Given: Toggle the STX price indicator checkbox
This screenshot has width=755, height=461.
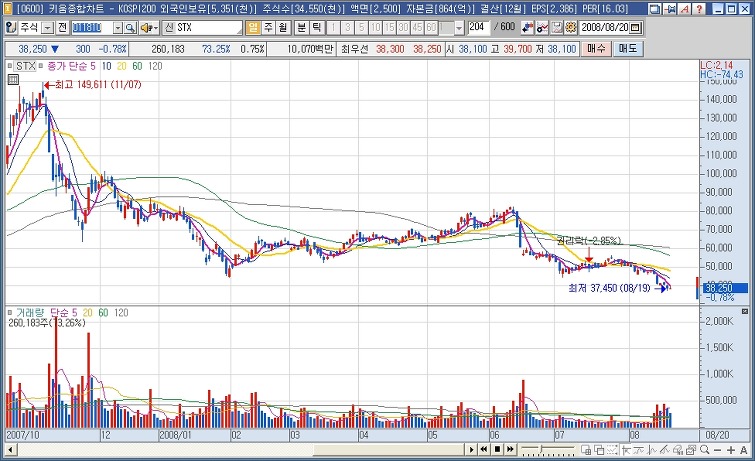Looking at the screenshot, I should pos(10,66).
